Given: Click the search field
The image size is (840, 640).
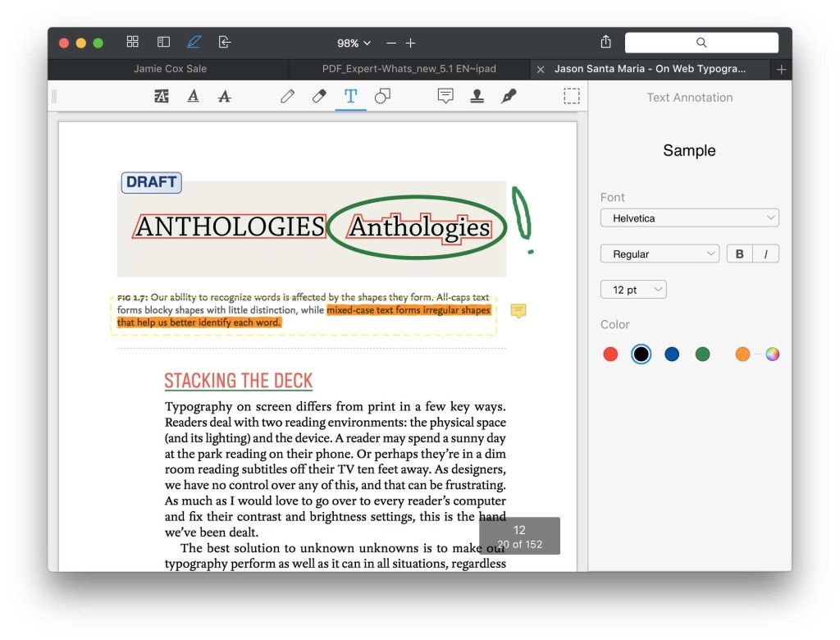Looking at the screenshot, I should 701,43.
